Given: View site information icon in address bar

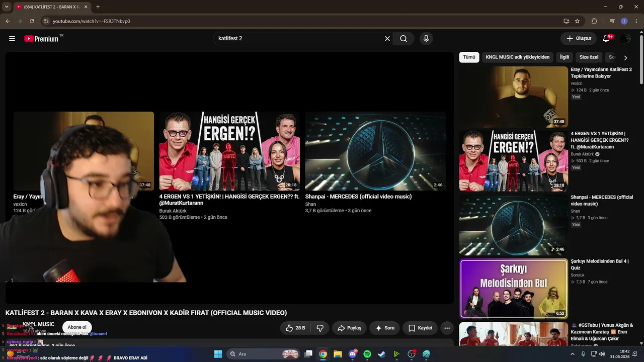Looking at the screenshot, I should [46, 21].
